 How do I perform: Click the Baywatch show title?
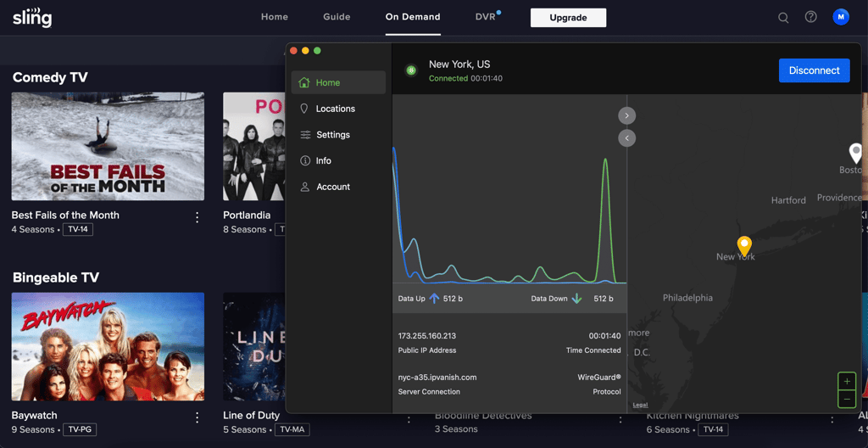pyautogui.click(x=34, y=415)
